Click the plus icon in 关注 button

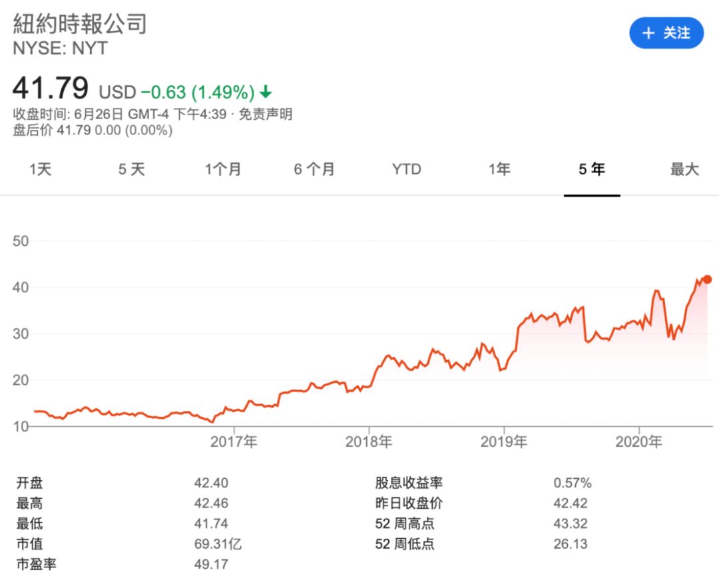pyautogui.click(x=648, y=33)
